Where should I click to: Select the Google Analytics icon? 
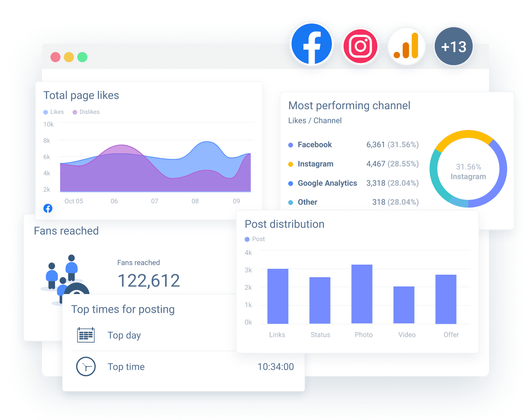[x=406, y=46]
